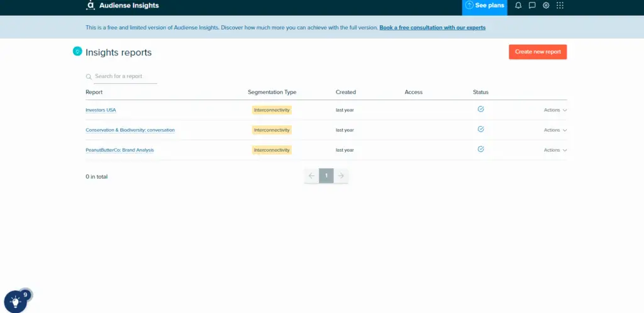Click the Status column header
The image size is (644, 313).
point(480,92)
